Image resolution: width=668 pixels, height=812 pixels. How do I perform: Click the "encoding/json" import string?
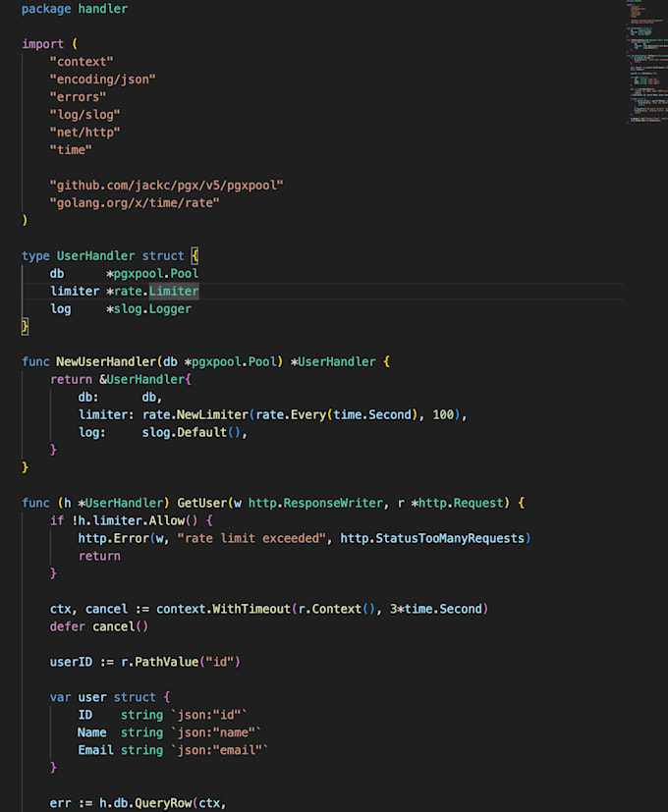click(x=102, y=80)
